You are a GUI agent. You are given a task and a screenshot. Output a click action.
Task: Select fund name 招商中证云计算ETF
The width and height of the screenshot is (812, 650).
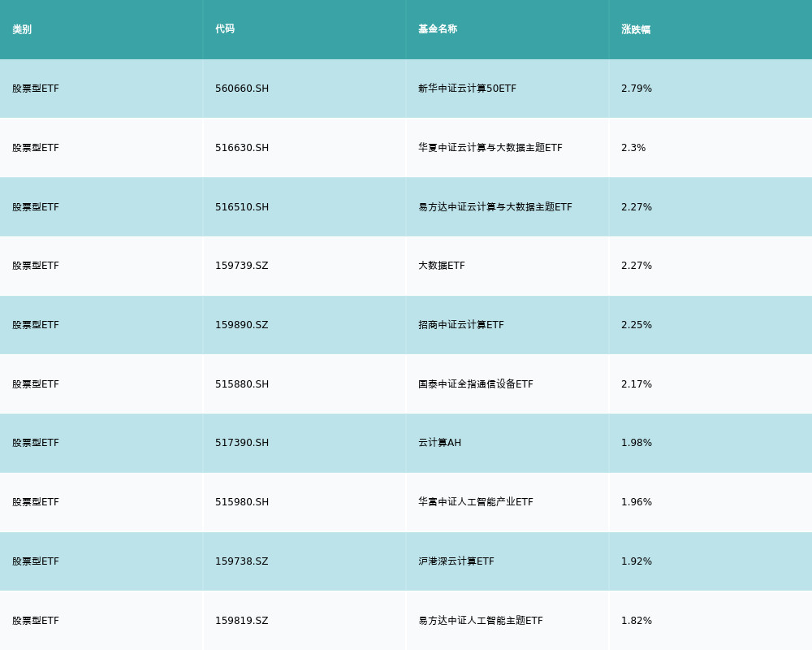pos(461,325)
